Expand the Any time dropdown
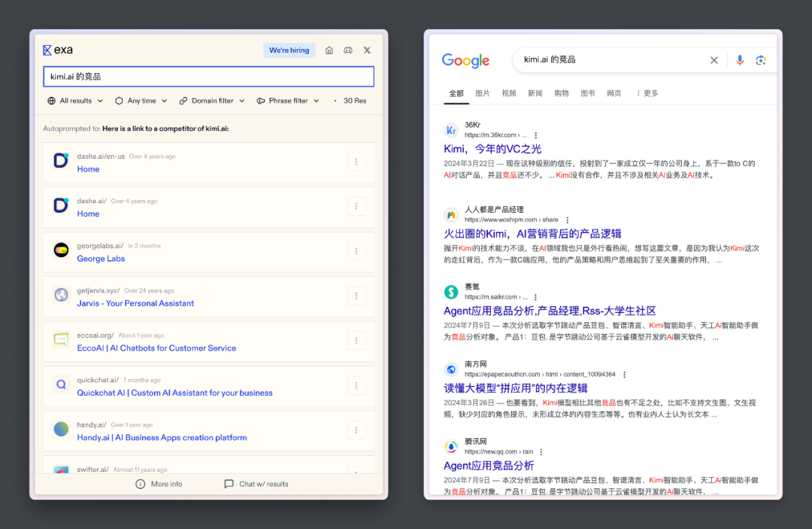 141,101
